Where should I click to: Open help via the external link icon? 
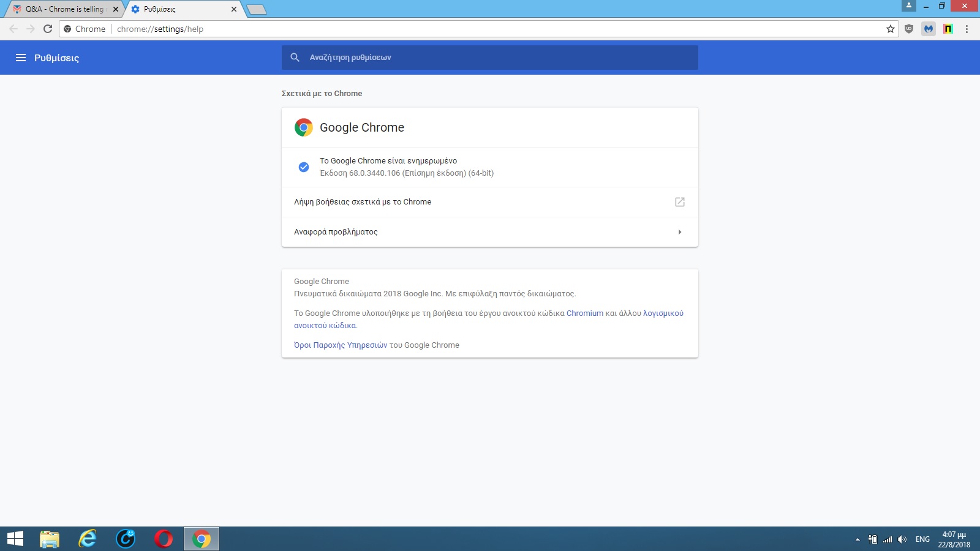pos(680,202)
